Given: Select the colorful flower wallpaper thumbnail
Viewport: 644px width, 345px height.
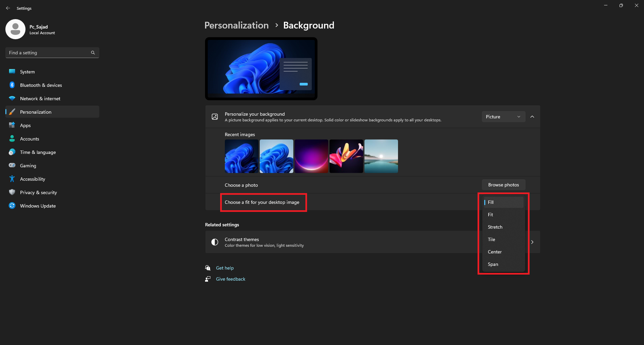Looking at the screenshot, I should (346, 156).
